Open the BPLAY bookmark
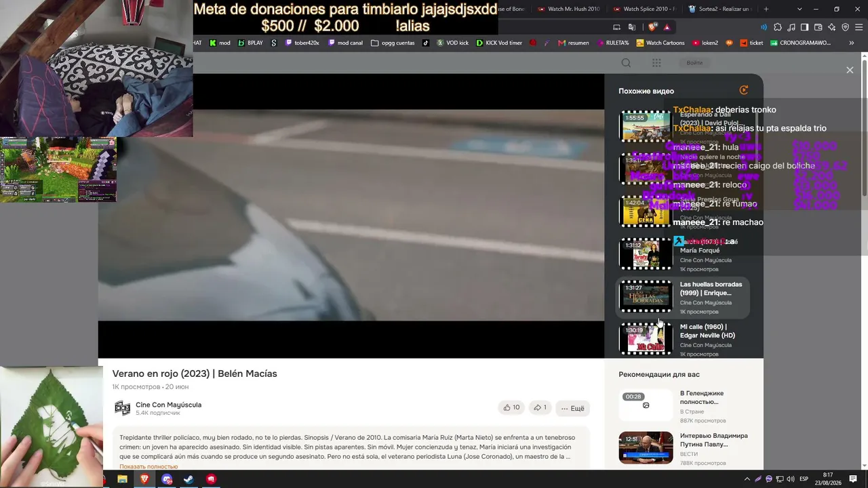This screenshot has height=488, width=868. [250, 43]
